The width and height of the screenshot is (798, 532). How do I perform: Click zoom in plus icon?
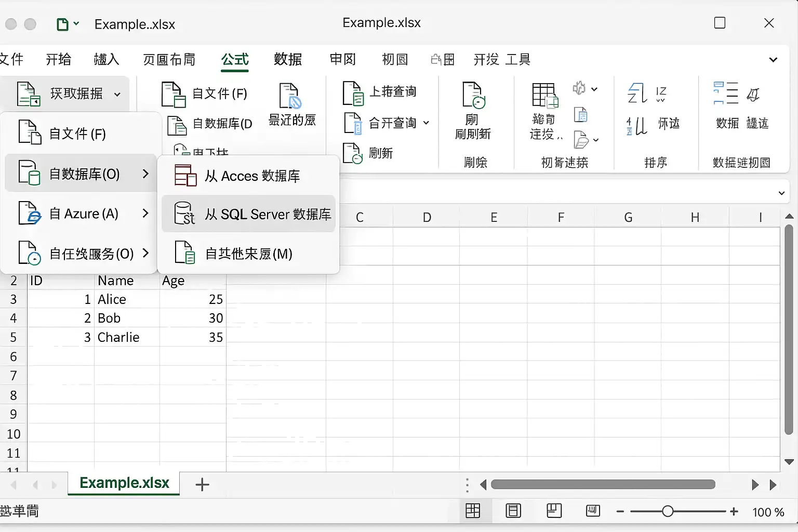click(734, 512)
